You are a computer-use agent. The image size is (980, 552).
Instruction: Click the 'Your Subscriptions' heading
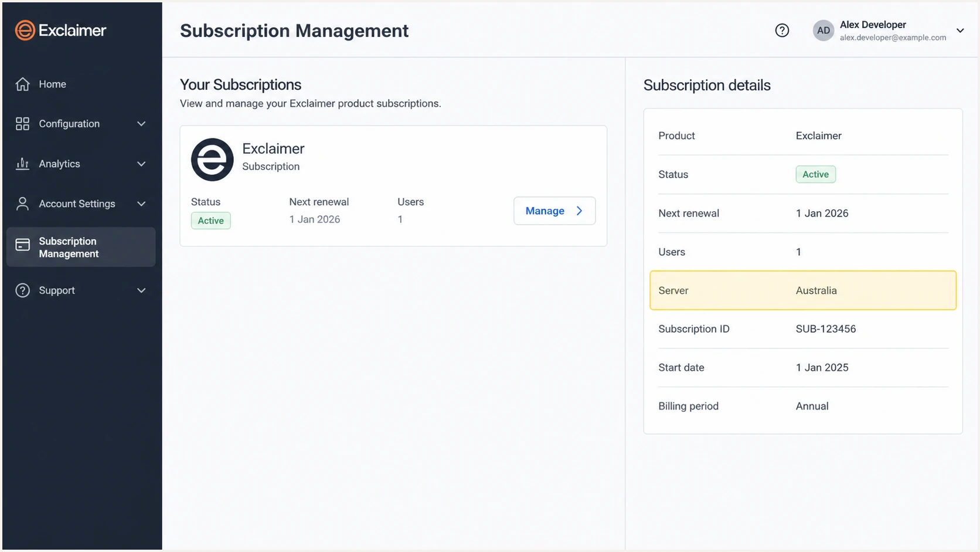pyautogui.click(x=240, y=84)
